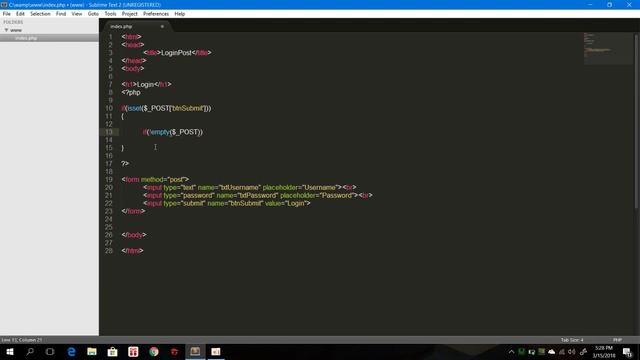Screen dimensions: 640x360
Task: Switch to Sublime Text taskbar icon
Action: point(195,351)
